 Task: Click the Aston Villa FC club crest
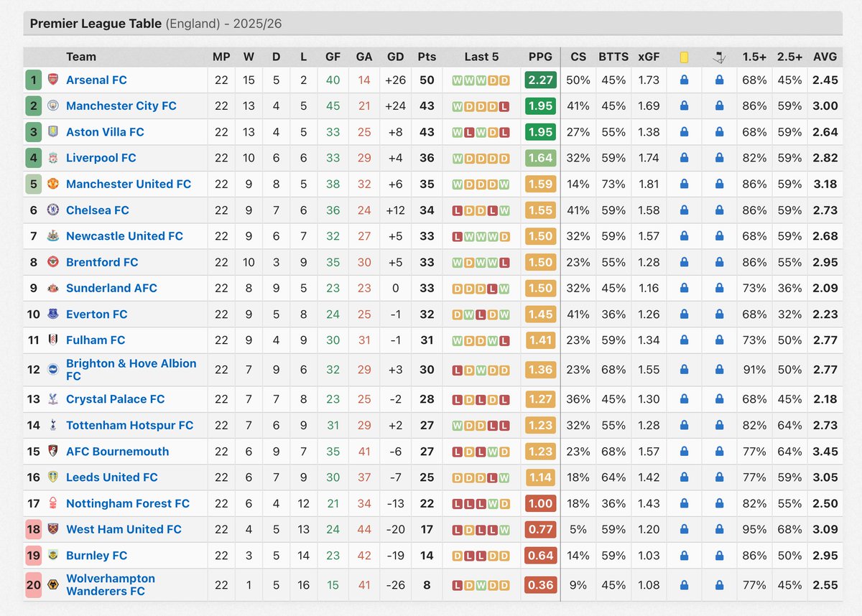point(53,132)
